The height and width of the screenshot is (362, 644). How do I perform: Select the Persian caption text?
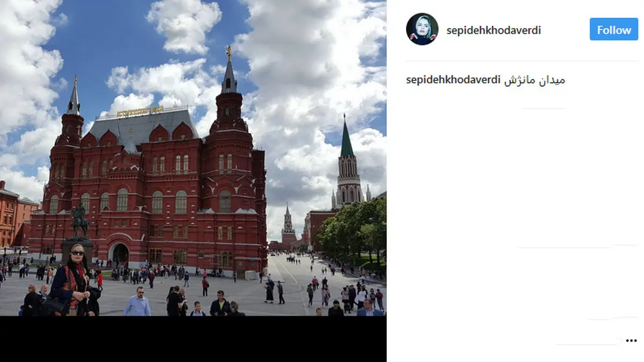pyautogui.click(x=535, y=80)
